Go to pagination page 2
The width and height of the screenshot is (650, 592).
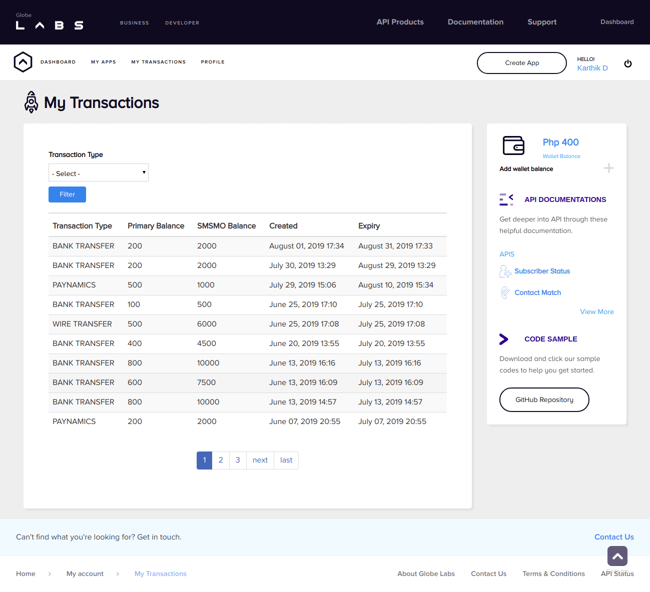pyautogui.click(x=221, y=460)
